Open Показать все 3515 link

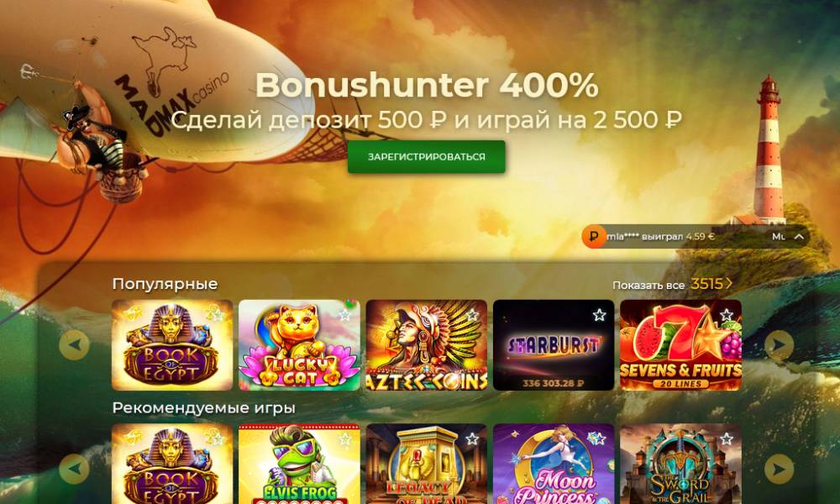coord(672,285)
